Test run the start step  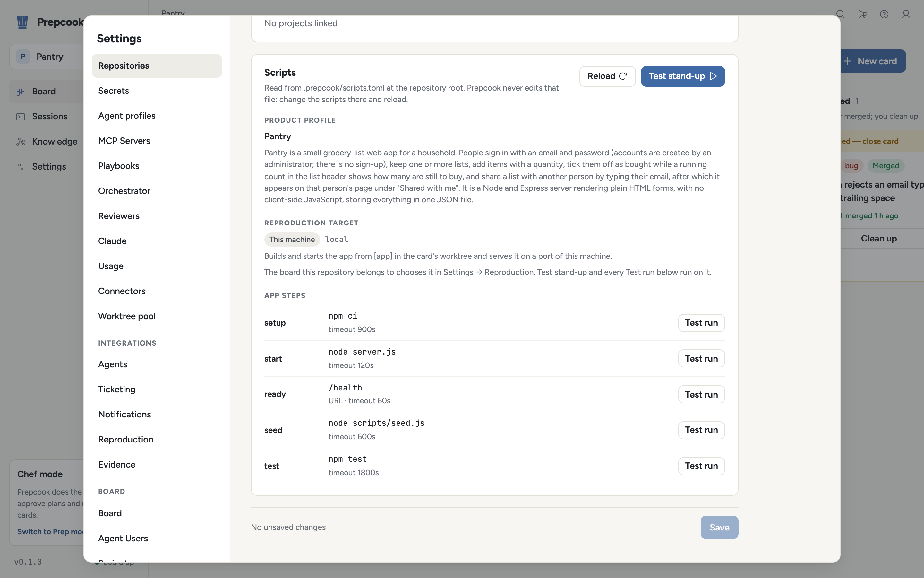(701, 359)
